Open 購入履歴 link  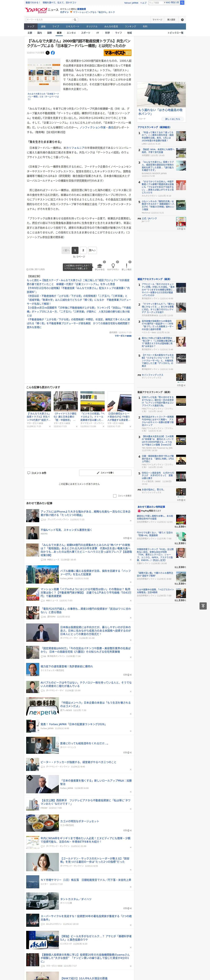coord(171,20)
